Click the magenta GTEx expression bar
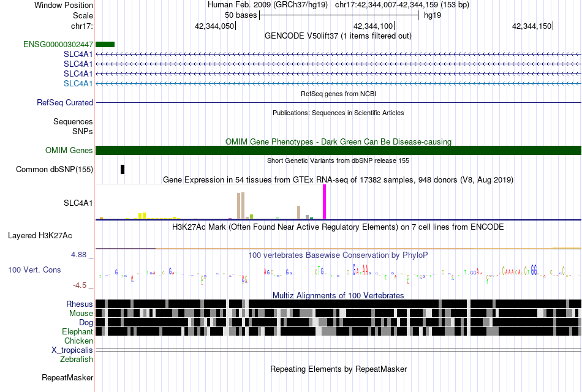The width and height of the screenshot is (582, 392). [325, 202]
